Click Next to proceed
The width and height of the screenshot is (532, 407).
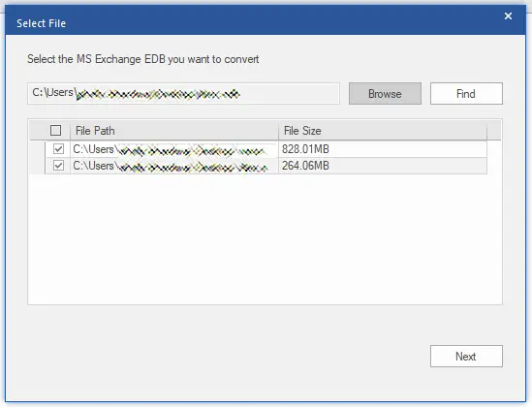tap(466, 357)
